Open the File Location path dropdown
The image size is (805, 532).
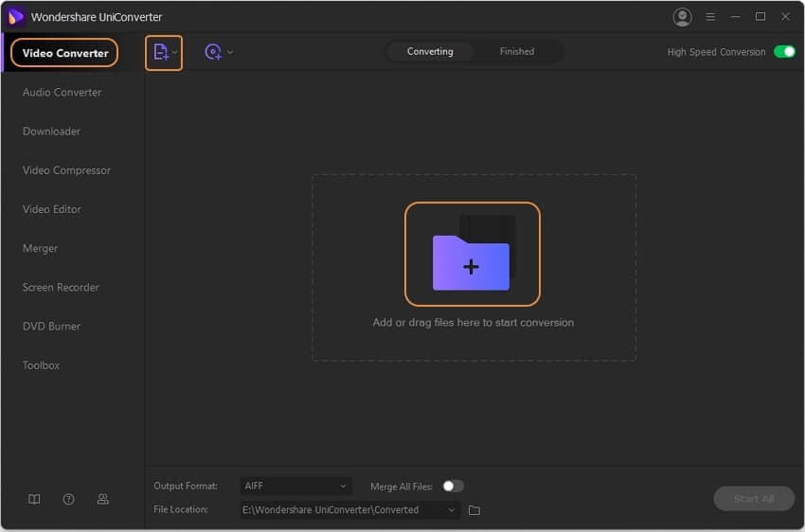point(349,510)
